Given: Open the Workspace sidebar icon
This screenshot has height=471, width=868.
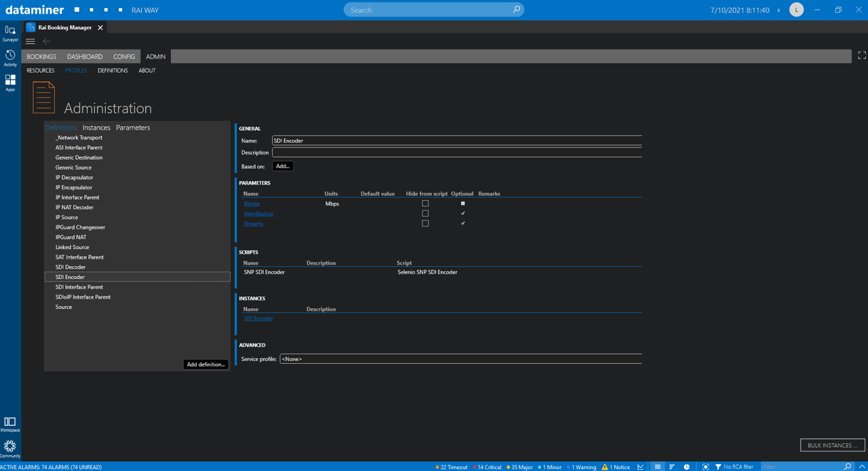Looking at the screenshot, I should pyautogui.click(x=10, y=424).
